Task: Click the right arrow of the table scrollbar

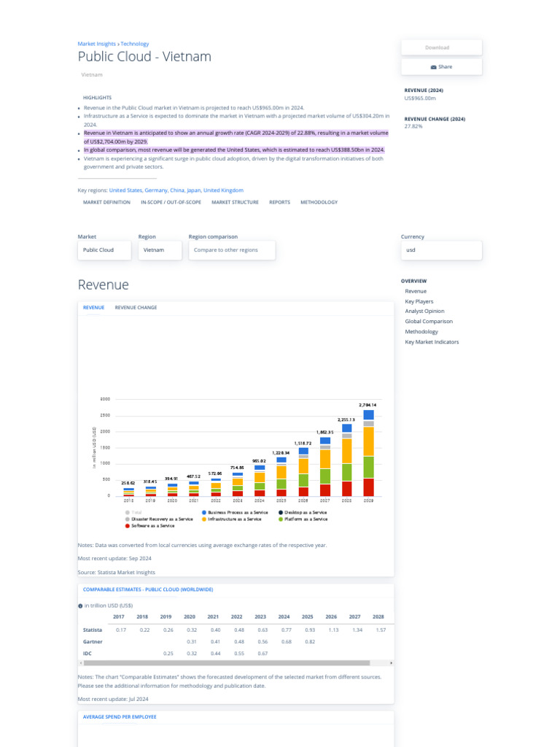Action: click(x=391, y=663)
